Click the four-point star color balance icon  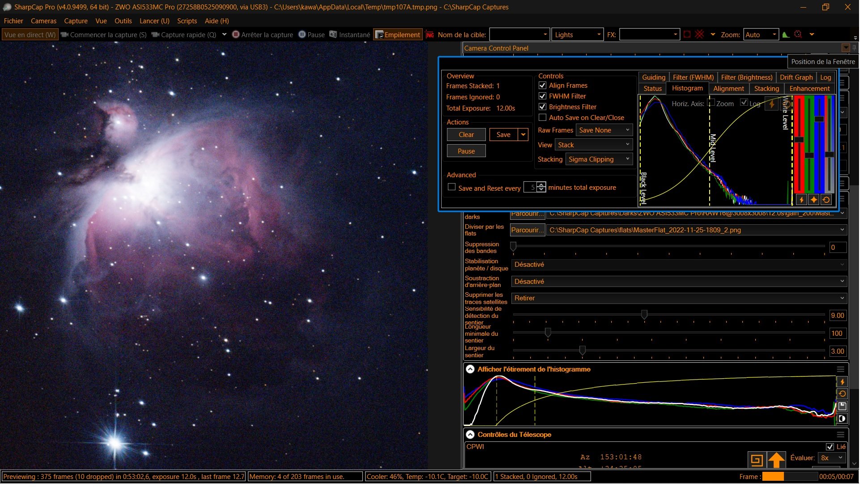tap(814, 200)
